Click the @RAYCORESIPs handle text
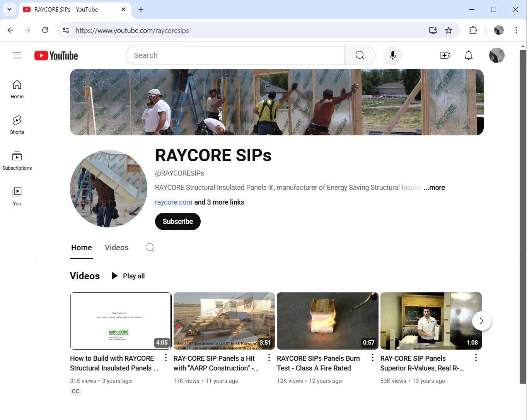 tap(179, 173)
